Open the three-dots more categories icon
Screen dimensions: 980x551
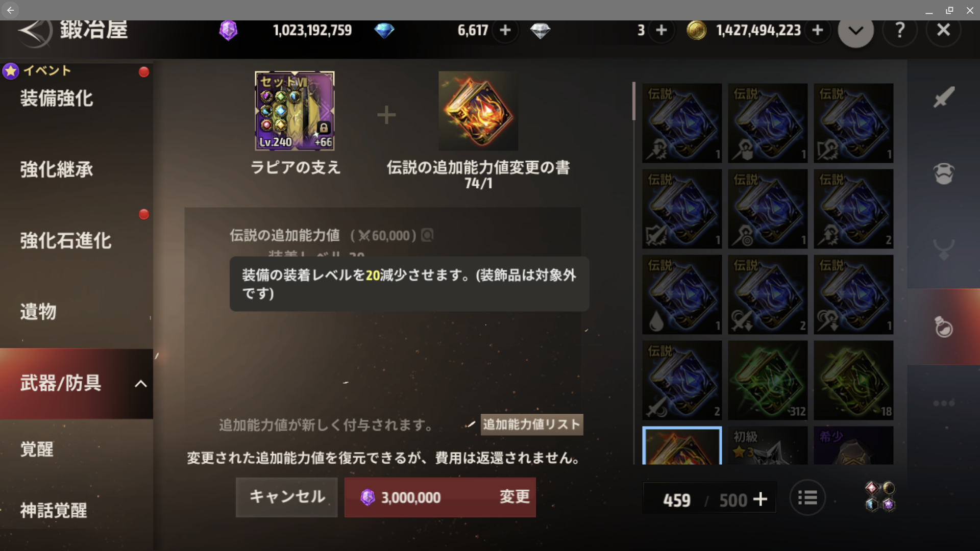[944, 403]
